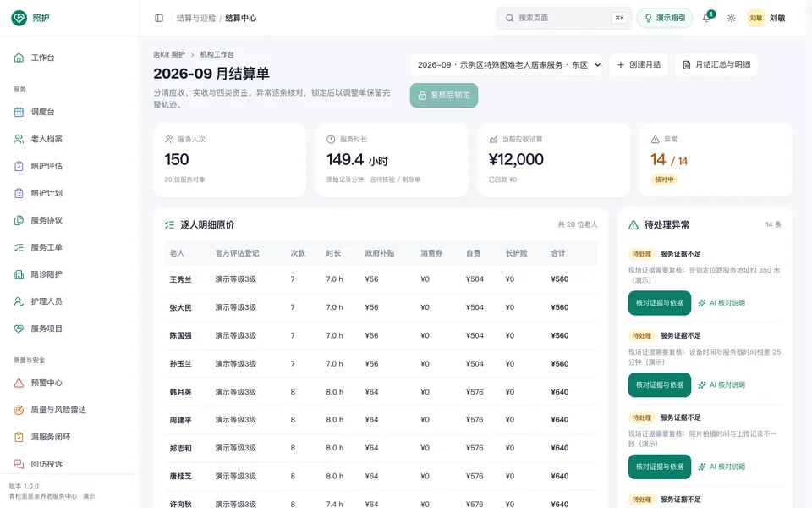Click the 照护 heart logo
Image resolution: width=812 pixels, height=508 pixels.
tap(19, 18)
